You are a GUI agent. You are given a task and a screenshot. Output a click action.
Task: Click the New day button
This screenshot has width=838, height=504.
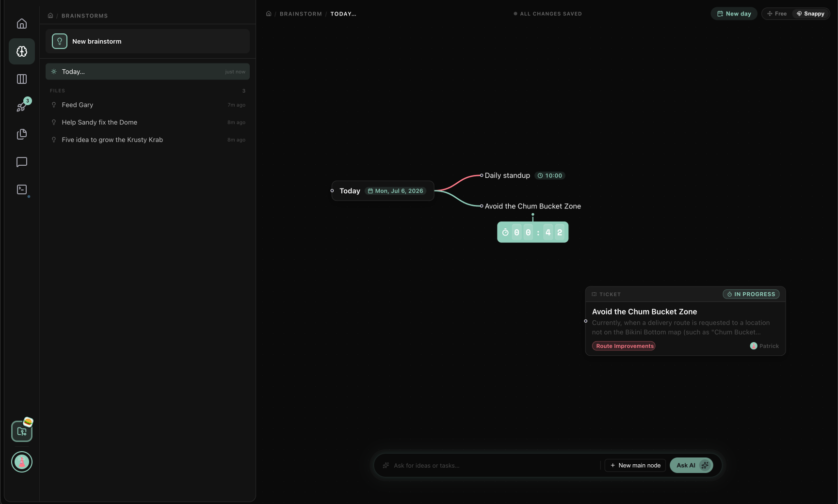734,14
